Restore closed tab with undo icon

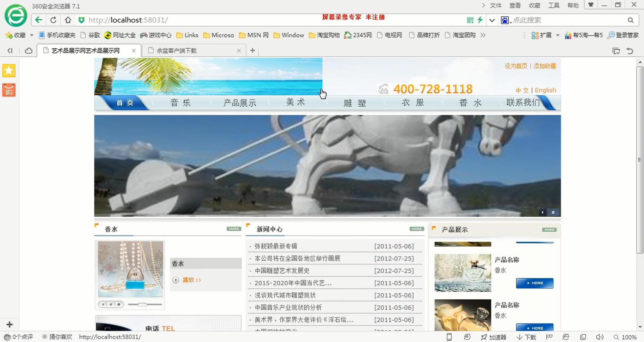630,51
